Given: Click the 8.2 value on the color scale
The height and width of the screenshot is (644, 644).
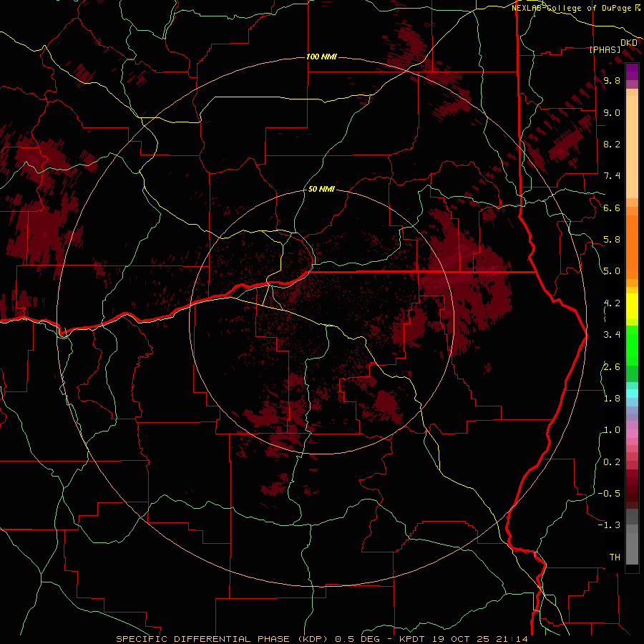Looking at the screenshot, I should [612, 144].
